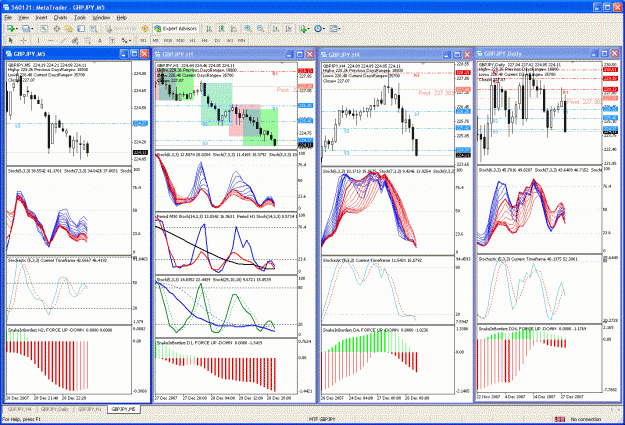Open the Data Window toolbar icon
This screenshot has width=625, height=425.
[x=57, y=28]
